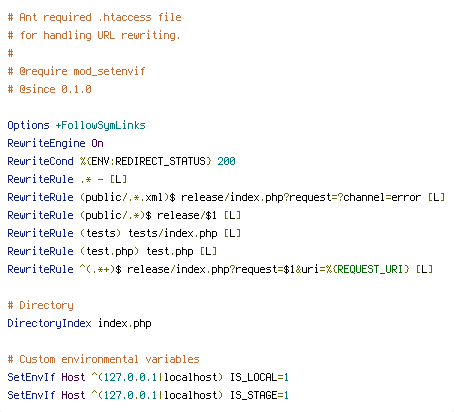Click the DirectoryIndex directive keyword
Image resolution: width=454 pixels, height=412 pixels.
pyautogui.click(x=49, y=323)
